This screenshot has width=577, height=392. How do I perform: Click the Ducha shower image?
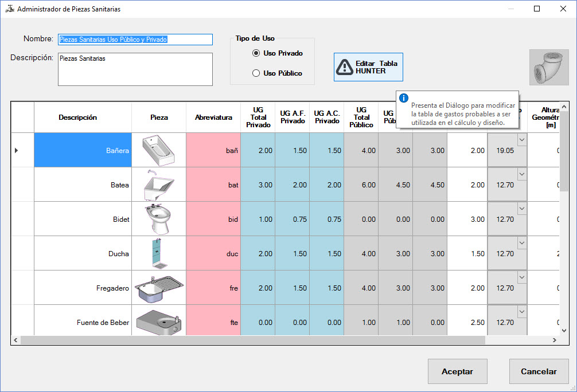[x=159, y=253]
